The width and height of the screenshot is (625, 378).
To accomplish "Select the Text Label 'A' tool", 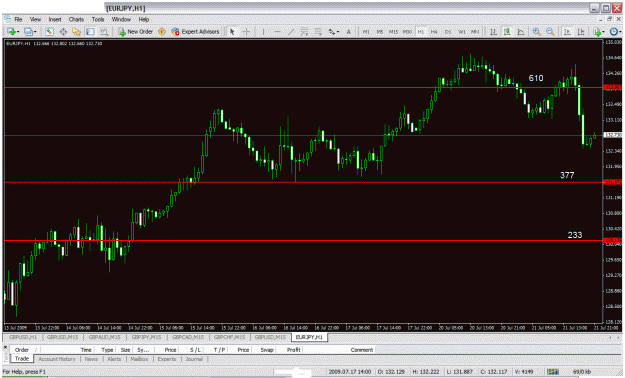I will [349, 32].
